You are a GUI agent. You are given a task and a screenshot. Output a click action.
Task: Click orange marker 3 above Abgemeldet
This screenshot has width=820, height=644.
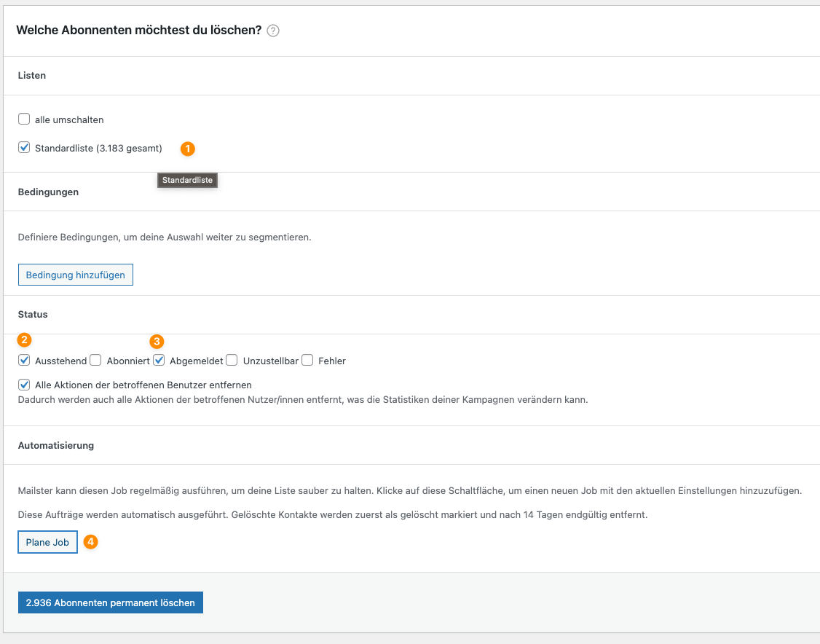click(x=157, y=341)
